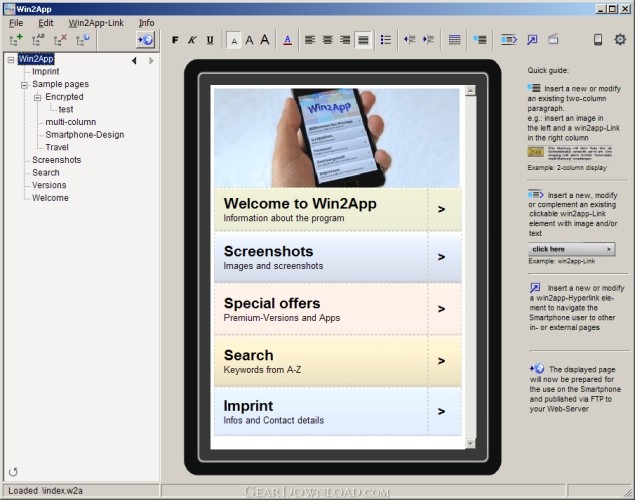Collapse the Win2App root tree node
This screenshot has width=635, height=500.
[11, 59]
